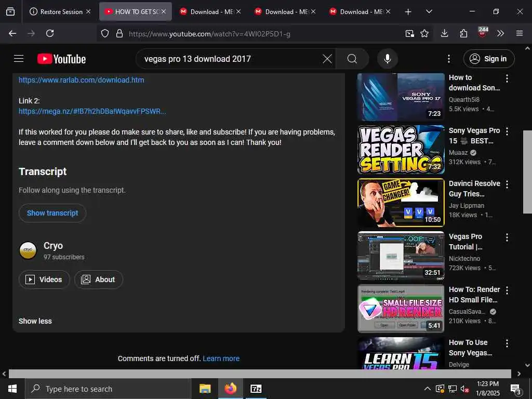Switch to Restore Session tab
This screenshot has height=399, width=532.
coord(60,11)
